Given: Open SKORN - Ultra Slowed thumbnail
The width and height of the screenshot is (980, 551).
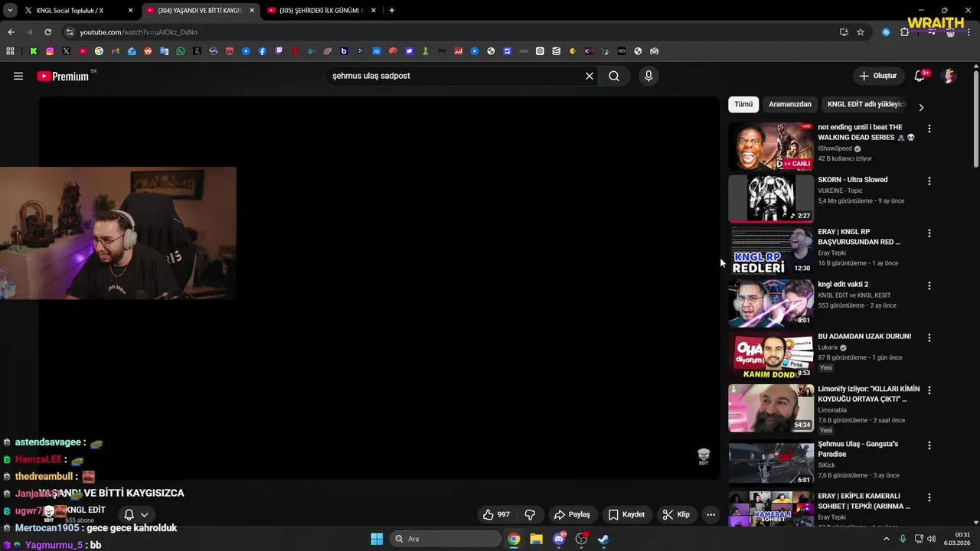Looking at the screenshot, I should pos(771,198).
